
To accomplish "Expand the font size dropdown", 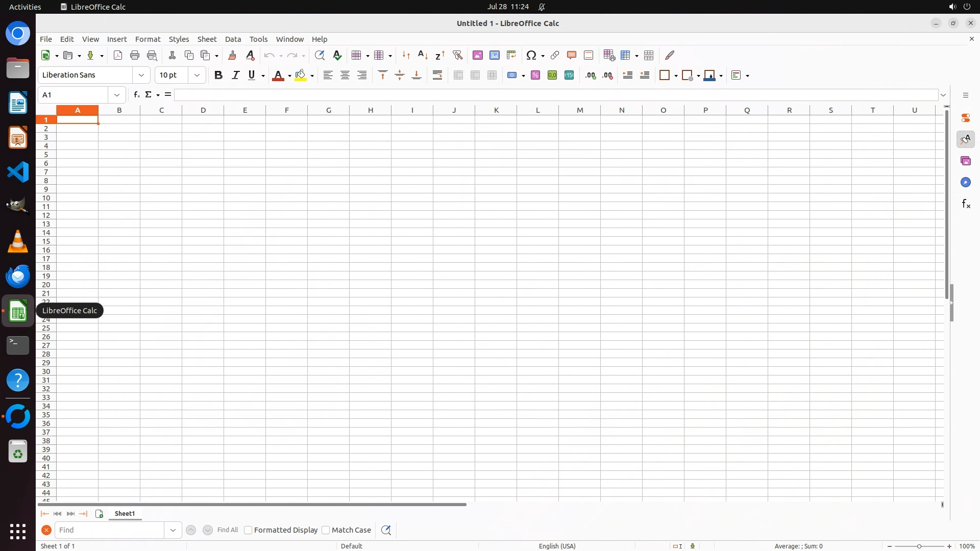I will click(197, 75).
